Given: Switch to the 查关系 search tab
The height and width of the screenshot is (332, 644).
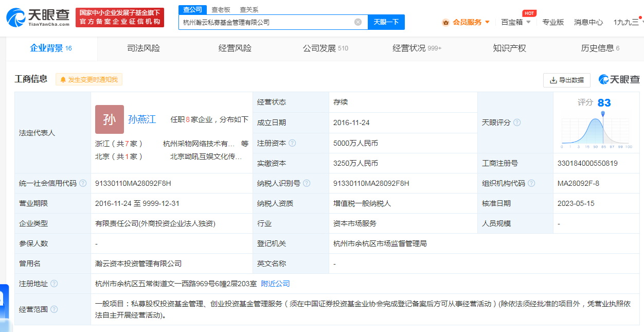Looking at the screenshot, I should [x=249, y=10].
